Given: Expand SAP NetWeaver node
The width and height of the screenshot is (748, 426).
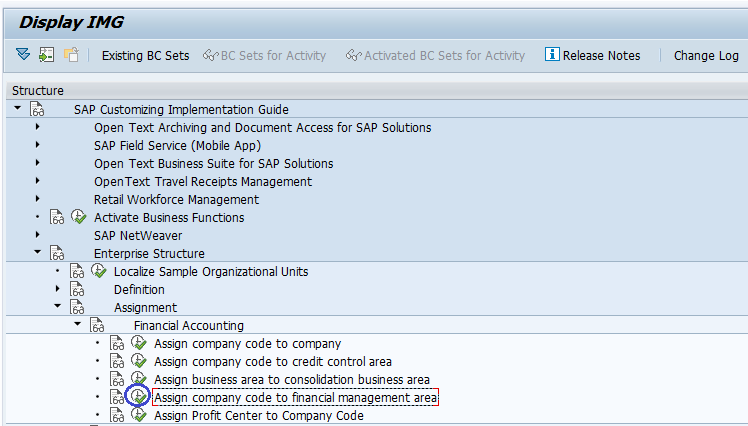Looking at the screenshot, I should tap(38, 235).
